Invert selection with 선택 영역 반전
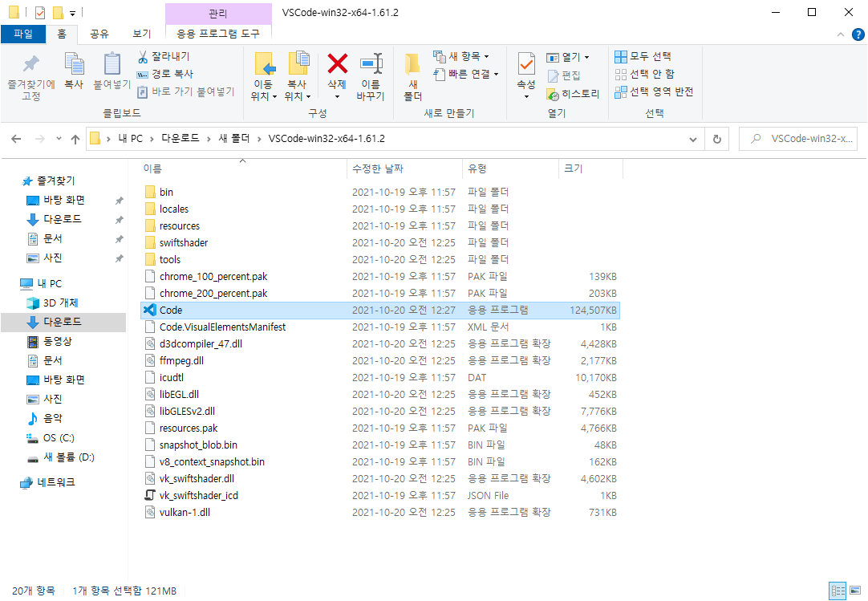 (654, 92)
